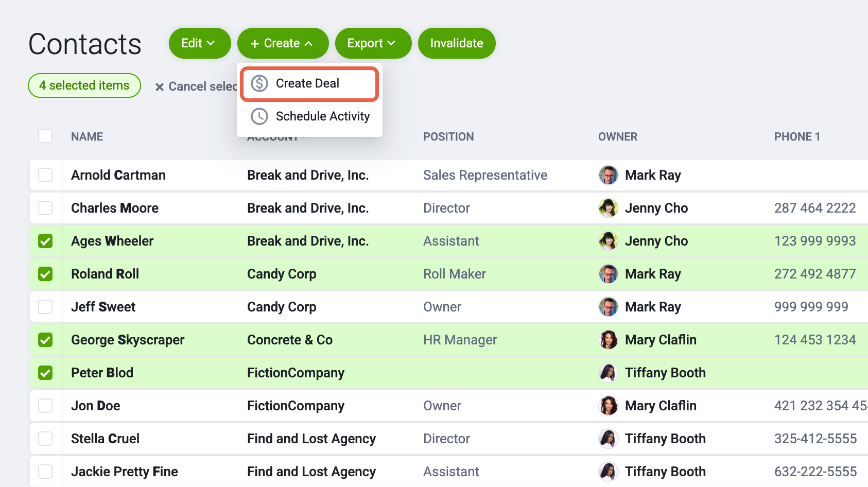Viewport: 868px width, 487px height.
Task: Click the dollar icon beside Create Deal
Action: 259,83
